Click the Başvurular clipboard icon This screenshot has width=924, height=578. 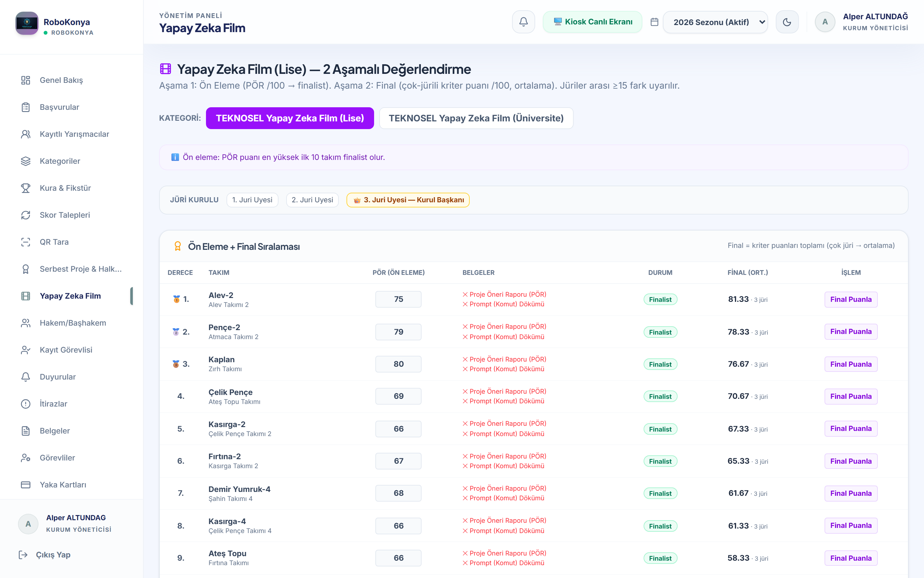pyautogui.click(x=26, y=108)
